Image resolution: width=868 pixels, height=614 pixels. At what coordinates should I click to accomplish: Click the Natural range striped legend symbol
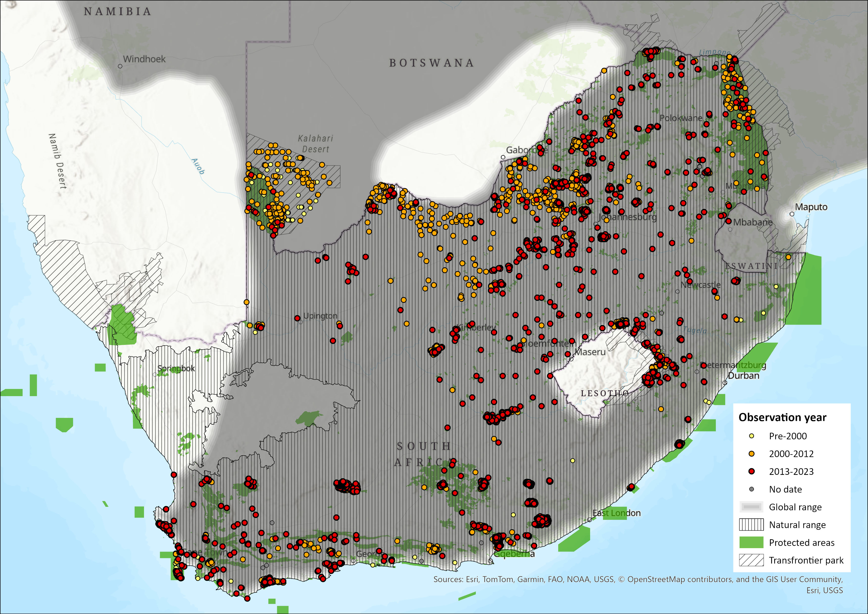(751, 525)
